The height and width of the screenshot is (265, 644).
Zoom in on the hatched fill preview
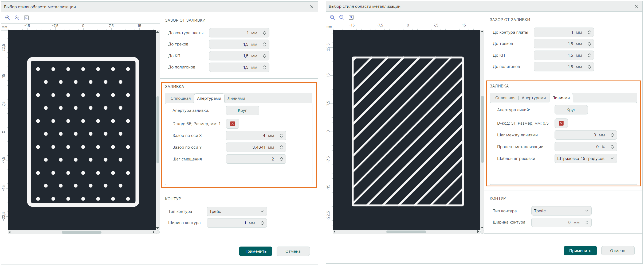[x=332, y=17]
